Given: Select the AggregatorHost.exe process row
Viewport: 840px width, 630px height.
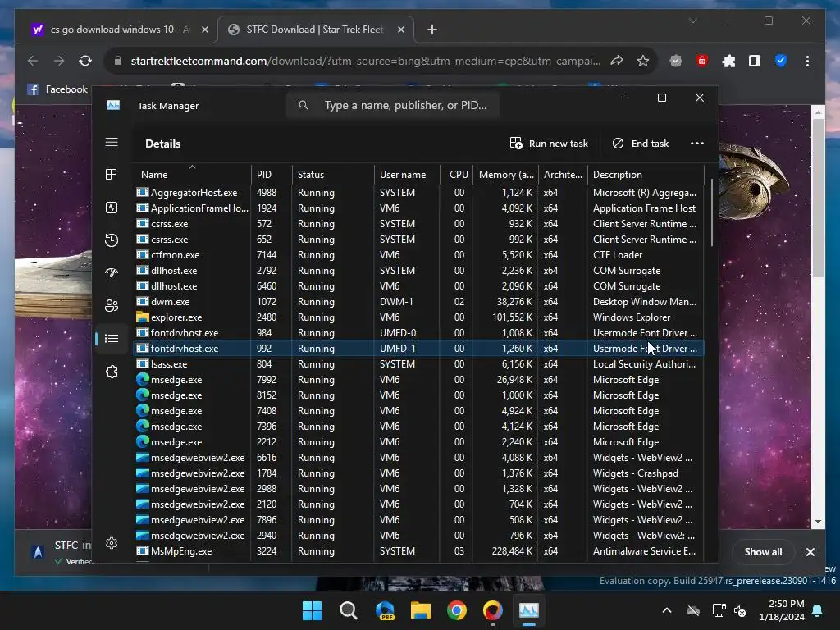Looking at the screenshot, I should (x=418, y=192).
